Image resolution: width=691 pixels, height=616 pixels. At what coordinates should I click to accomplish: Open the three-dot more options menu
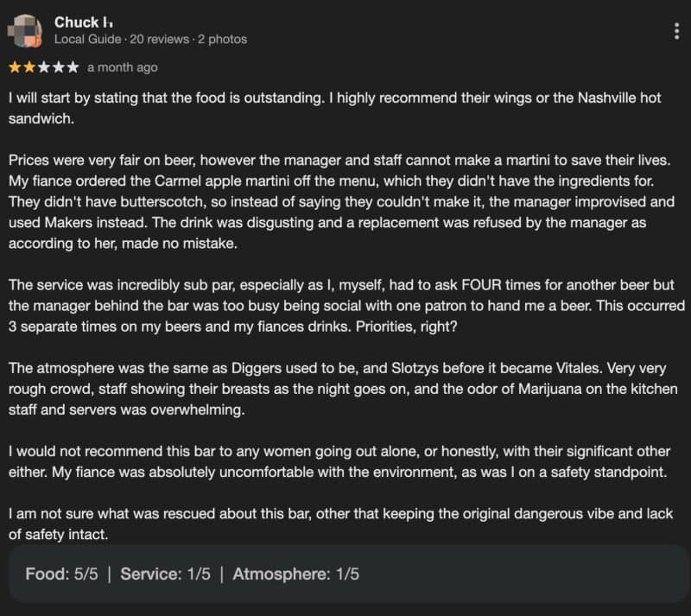pos(675,30)
